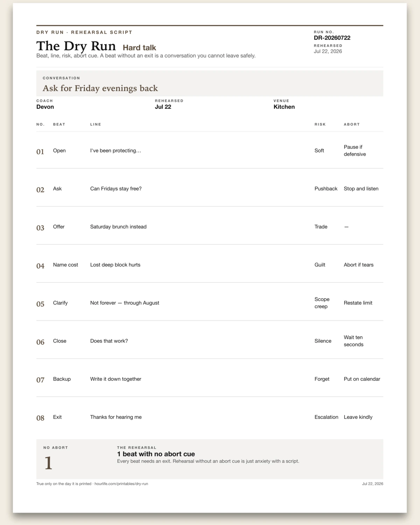The width and height of the screenshot is (420, 525).
Task: Click the title "The Dry Run"
Action: [76, 46]
